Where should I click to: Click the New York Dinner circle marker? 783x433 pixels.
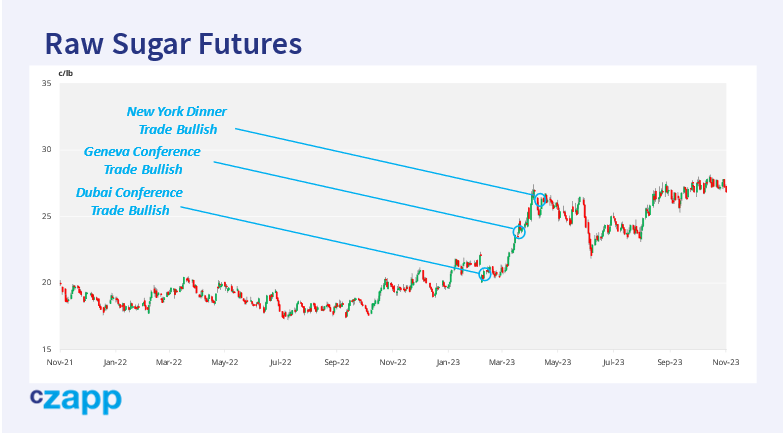(540, 200)
